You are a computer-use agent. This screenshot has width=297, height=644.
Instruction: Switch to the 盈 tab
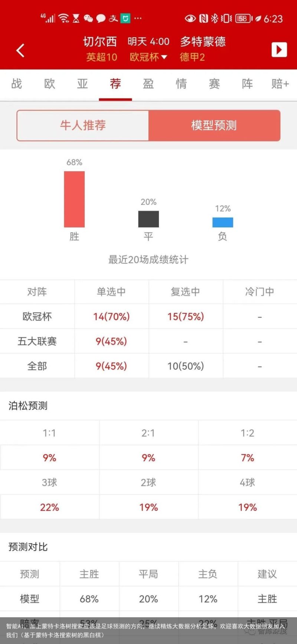pyautogui.click(x=148, y=84)
